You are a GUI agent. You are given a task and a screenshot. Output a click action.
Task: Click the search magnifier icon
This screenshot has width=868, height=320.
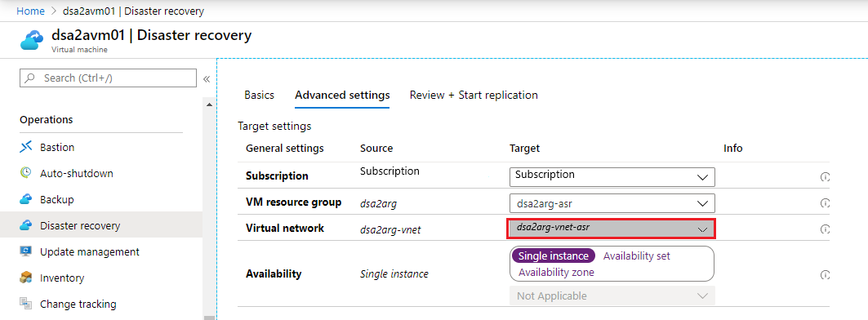coord(31,78)
